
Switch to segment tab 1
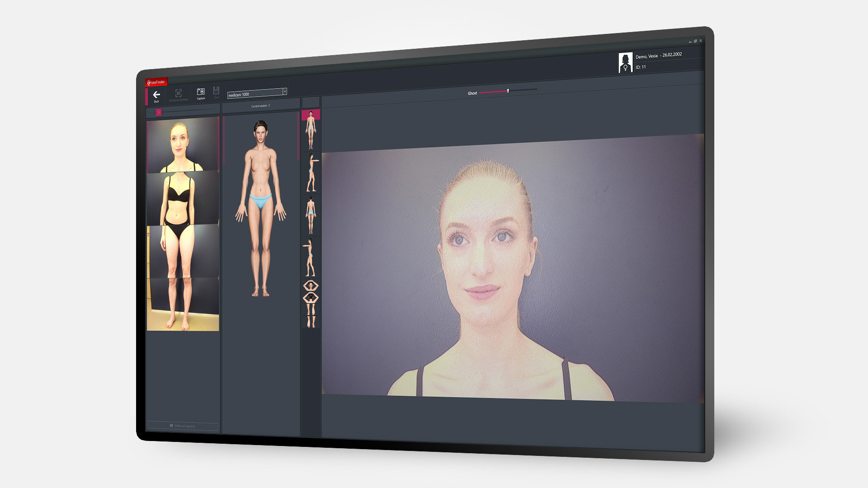[159, 113]
